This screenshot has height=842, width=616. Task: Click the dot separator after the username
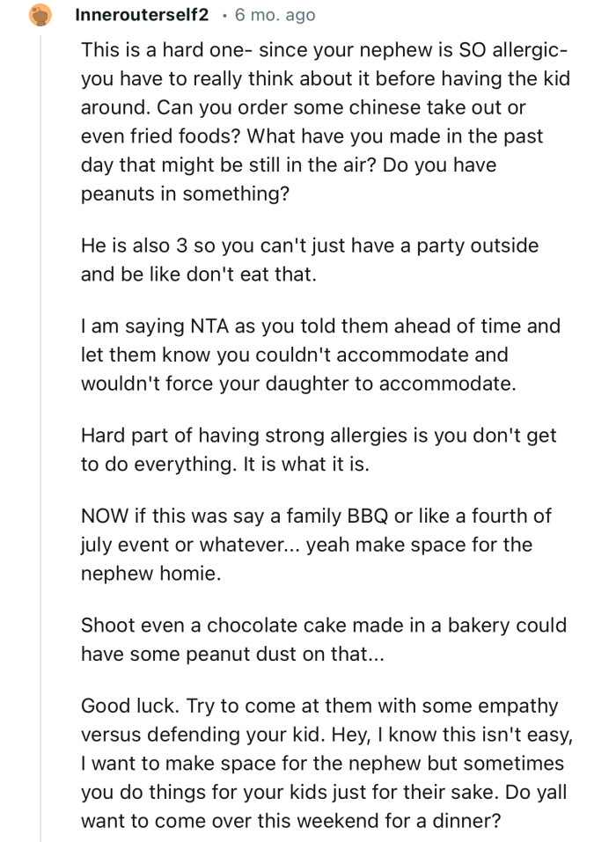(x=224, y=15)
